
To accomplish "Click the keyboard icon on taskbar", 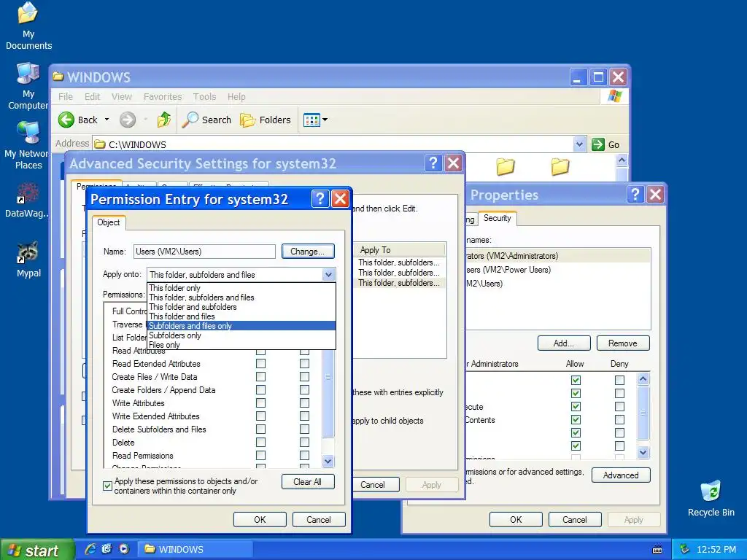I will point(657,550).
